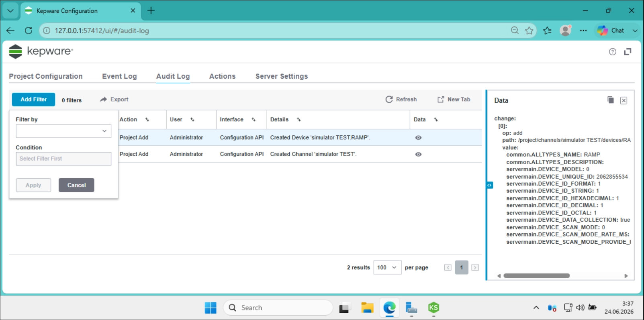
Task: Open browser Settings and more menu
Action: [x=583, y=31]
